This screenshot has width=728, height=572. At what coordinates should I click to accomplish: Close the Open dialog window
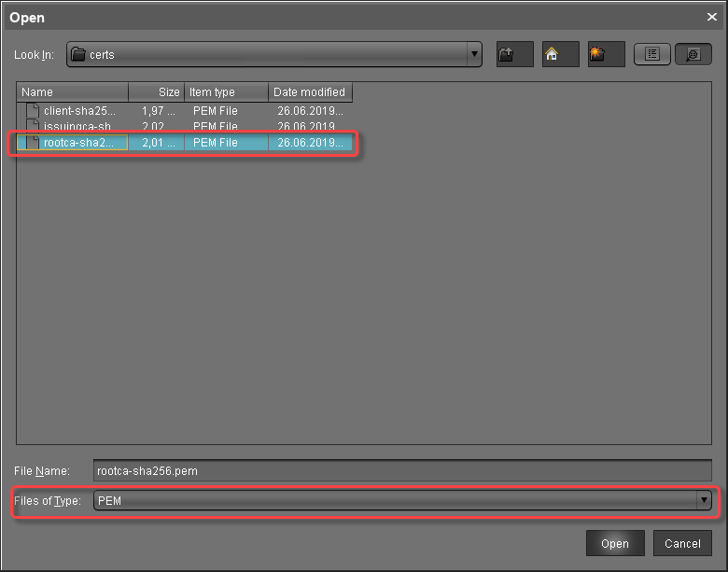pyautogui.click(x=712, y=17)
